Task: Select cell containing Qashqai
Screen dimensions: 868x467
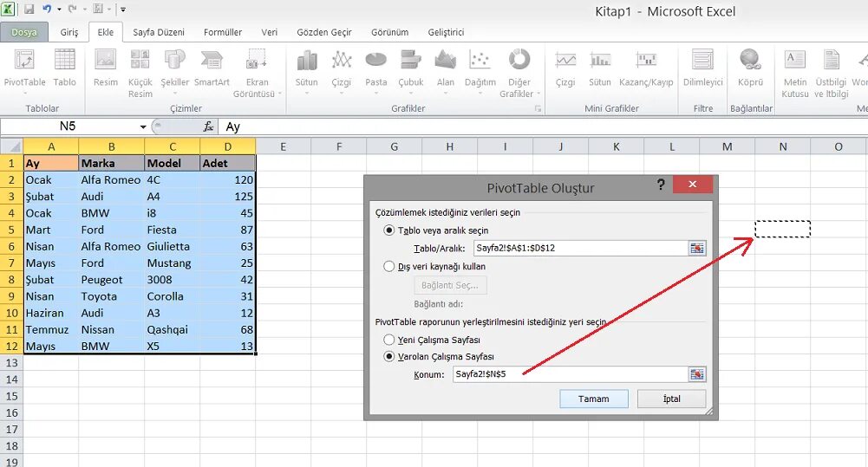Action: [x=173, y=330]
